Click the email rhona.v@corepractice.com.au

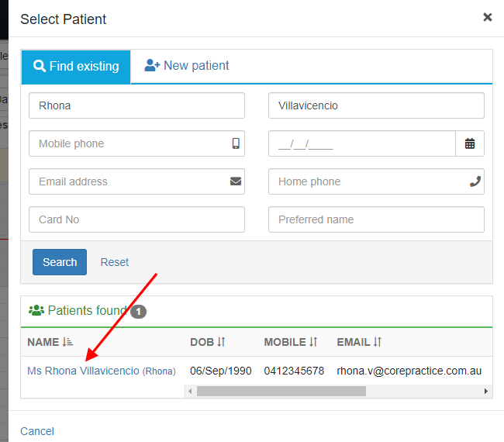[x=409, y=371]
